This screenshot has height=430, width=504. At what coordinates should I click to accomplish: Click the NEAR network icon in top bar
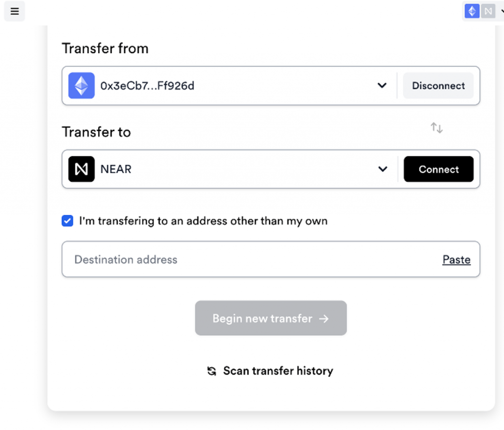coord(488,11)
